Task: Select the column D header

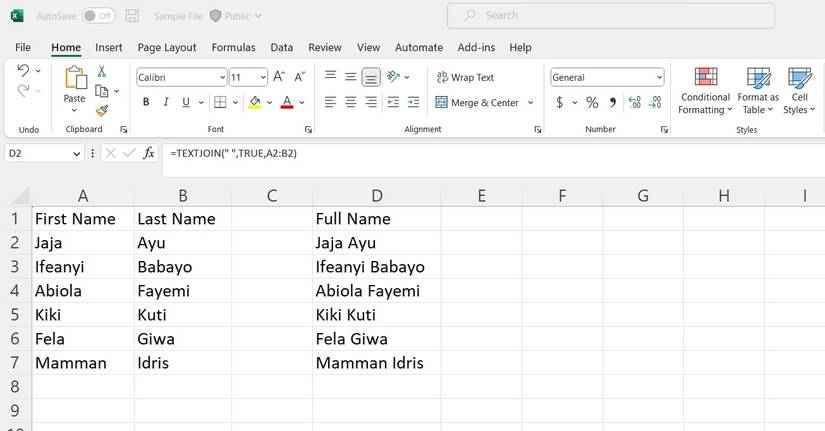Action: tap(377, 196)
